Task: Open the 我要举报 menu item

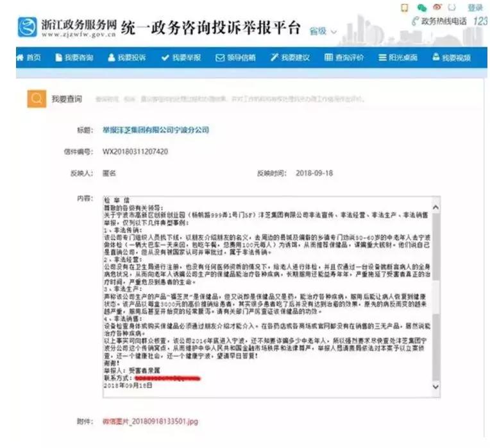Action: click(x=186, y=58)
